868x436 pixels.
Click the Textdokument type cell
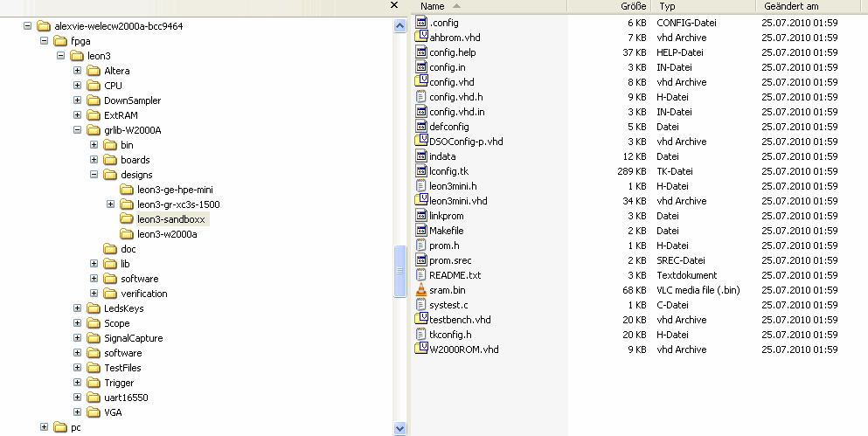686,275
